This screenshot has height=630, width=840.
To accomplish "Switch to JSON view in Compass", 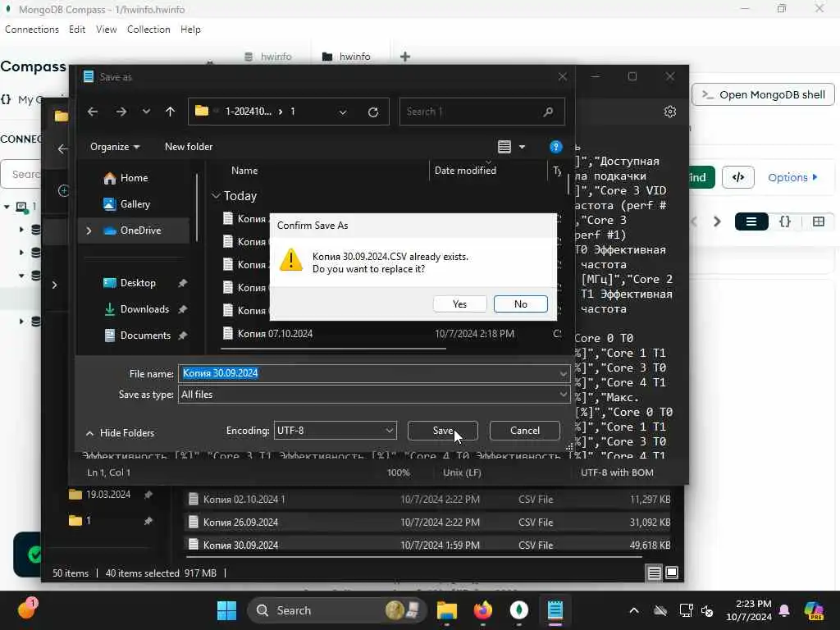I will [x=785, y=221].
